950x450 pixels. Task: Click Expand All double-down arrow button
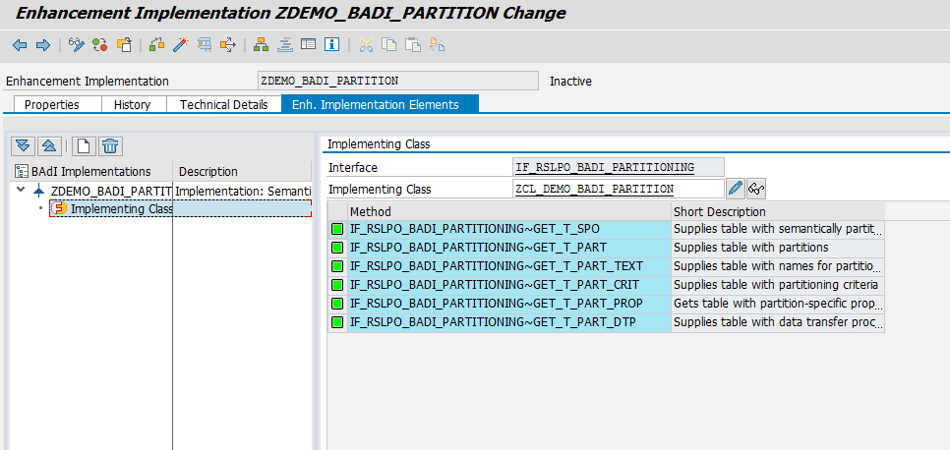(x=22, y=146)
